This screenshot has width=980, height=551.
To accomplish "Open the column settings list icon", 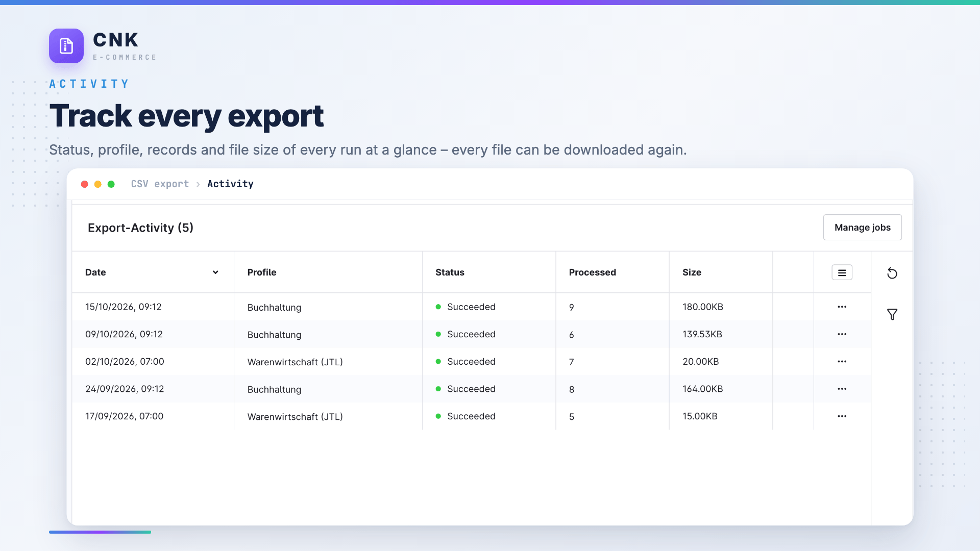I will pyautogui.click(x=842, y=272).
